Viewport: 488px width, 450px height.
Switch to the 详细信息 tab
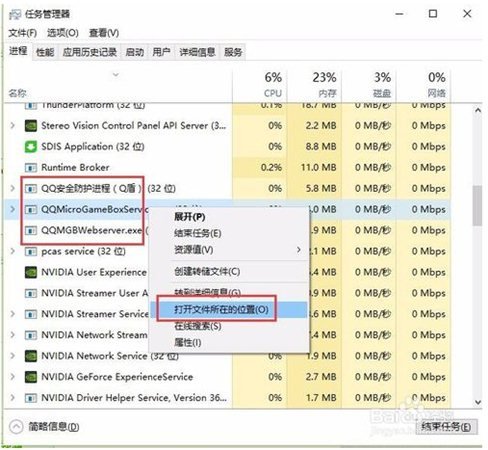click(x=197, y=52)
